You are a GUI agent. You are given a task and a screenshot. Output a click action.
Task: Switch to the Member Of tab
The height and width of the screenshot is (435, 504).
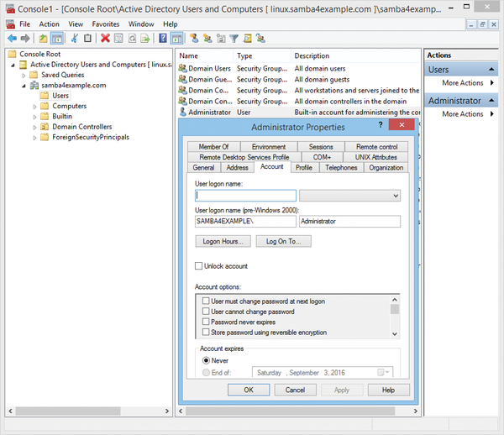pos(213,146)
